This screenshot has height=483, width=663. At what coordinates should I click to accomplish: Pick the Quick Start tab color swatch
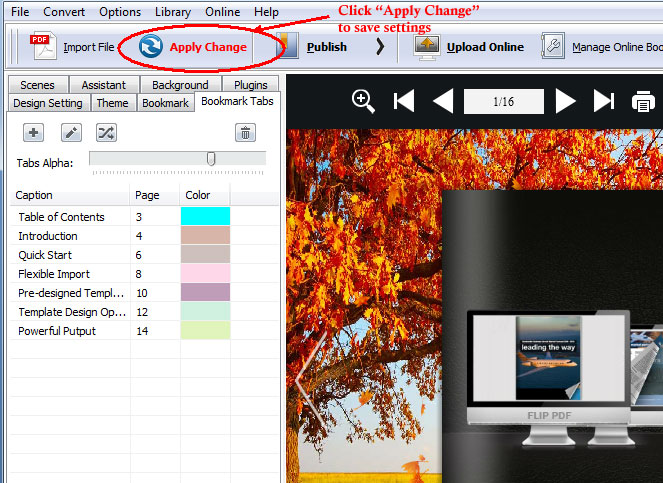click(205, 254)
